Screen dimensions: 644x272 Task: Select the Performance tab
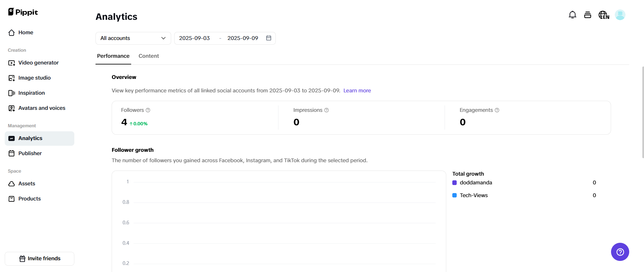pos(113,56)
